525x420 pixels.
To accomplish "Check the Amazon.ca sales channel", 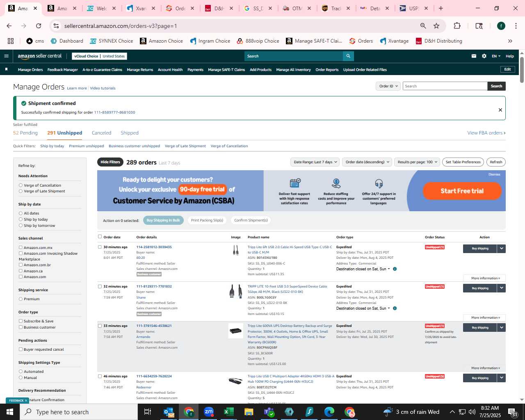I will (21, 271).
